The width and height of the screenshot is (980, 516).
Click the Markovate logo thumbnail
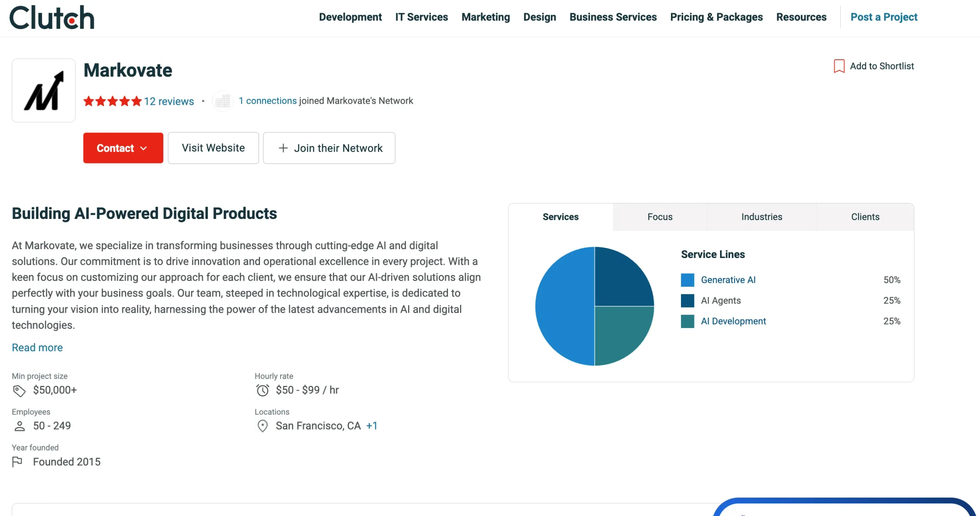click(x=43, y=90)
